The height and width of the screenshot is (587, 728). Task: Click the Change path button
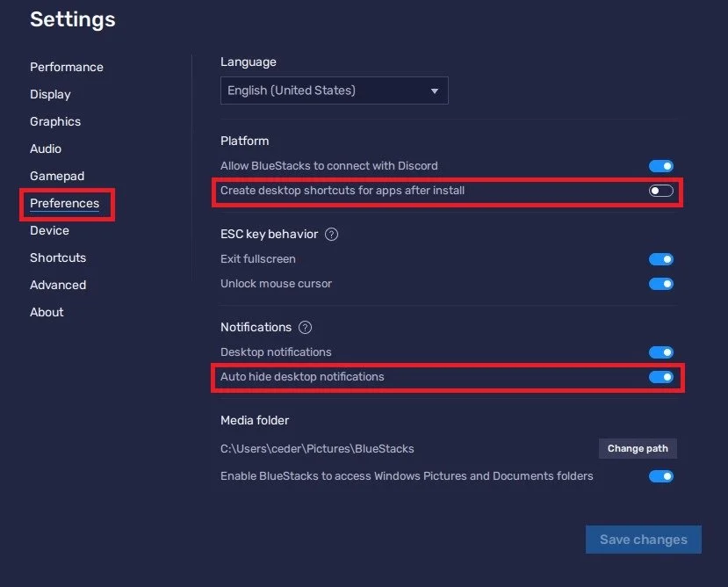point(638,448)
